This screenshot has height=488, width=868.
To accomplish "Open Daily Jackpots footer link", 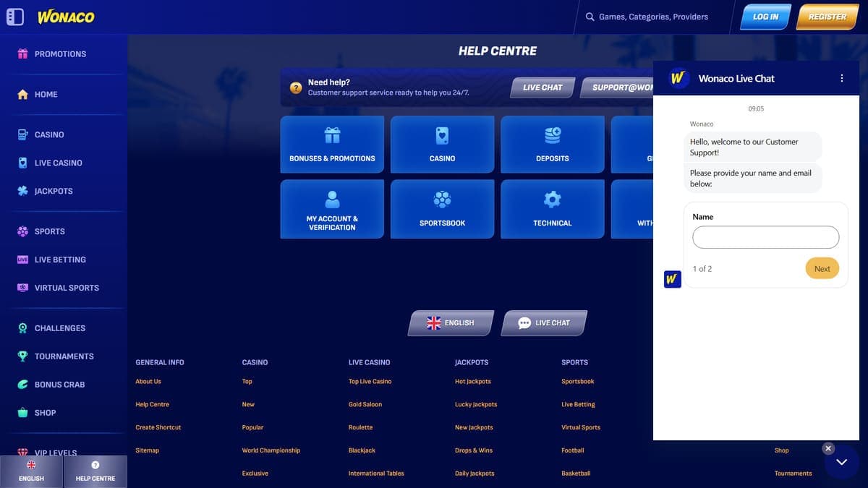I will [475, 474].
